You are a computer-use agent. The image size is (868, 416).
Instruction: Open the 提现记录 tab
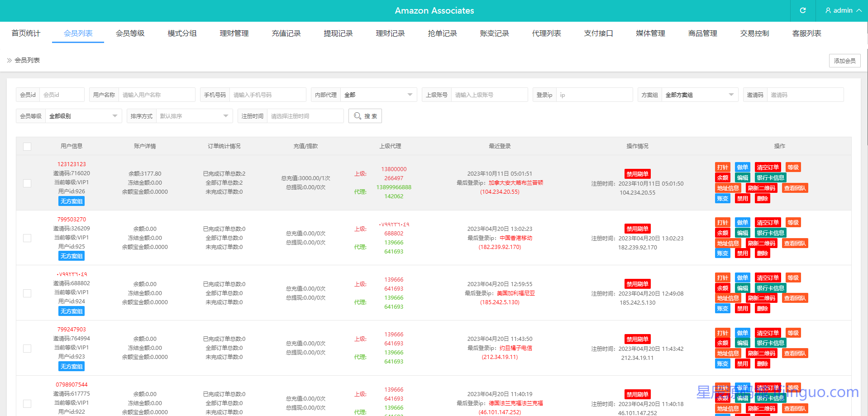click(x=338, y=33)
